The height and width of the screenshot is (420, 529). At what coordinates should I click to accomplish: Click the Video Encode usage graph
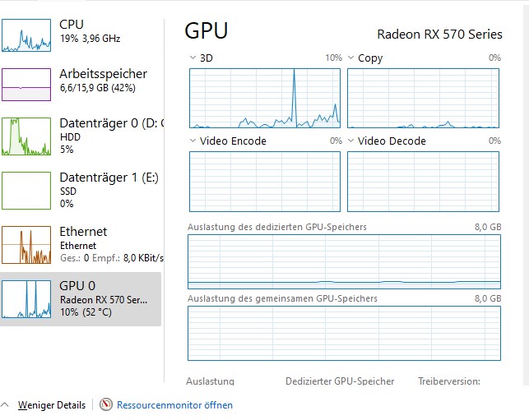point(265,182)
